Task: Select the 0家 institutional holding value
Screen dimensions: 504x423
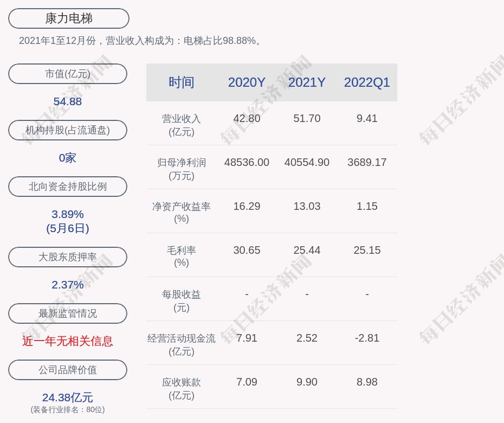Action: tap(68, 158)
